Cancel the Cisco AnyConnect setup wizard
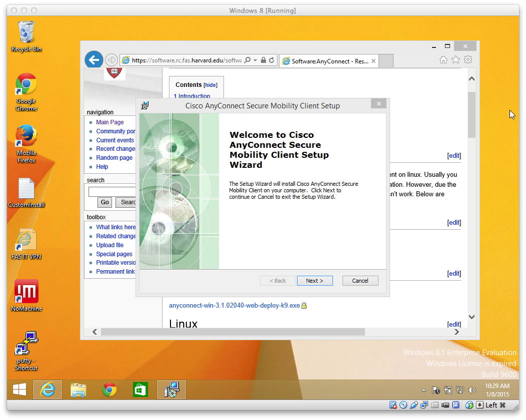This screenshot has height=420, width=526. coord(360,281)
